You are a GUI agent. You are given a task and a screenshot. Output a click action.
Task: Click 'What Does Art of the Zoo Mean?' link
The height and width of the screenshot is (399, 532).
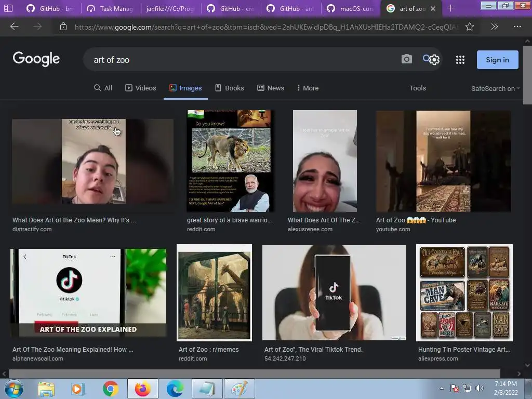click(74, 220)
